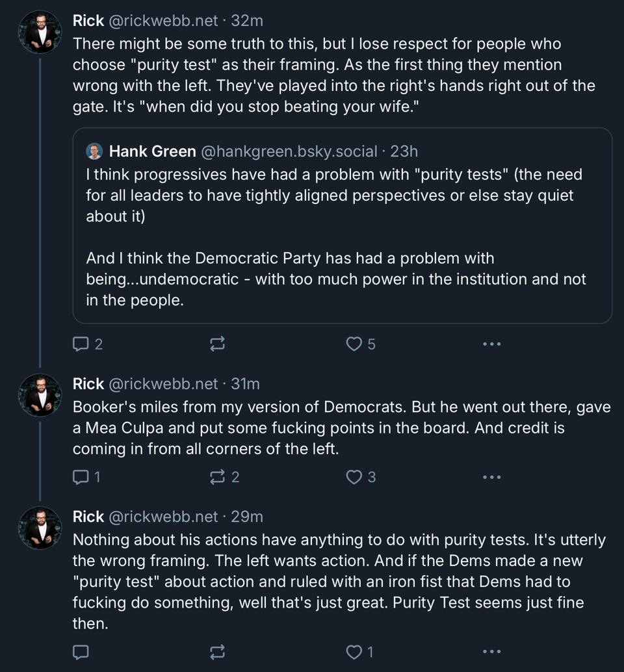Image resolution: width=624 pixels, height=672 pixels.
Task: Like the Booker post with 3 likes
Action: [354, 477]
